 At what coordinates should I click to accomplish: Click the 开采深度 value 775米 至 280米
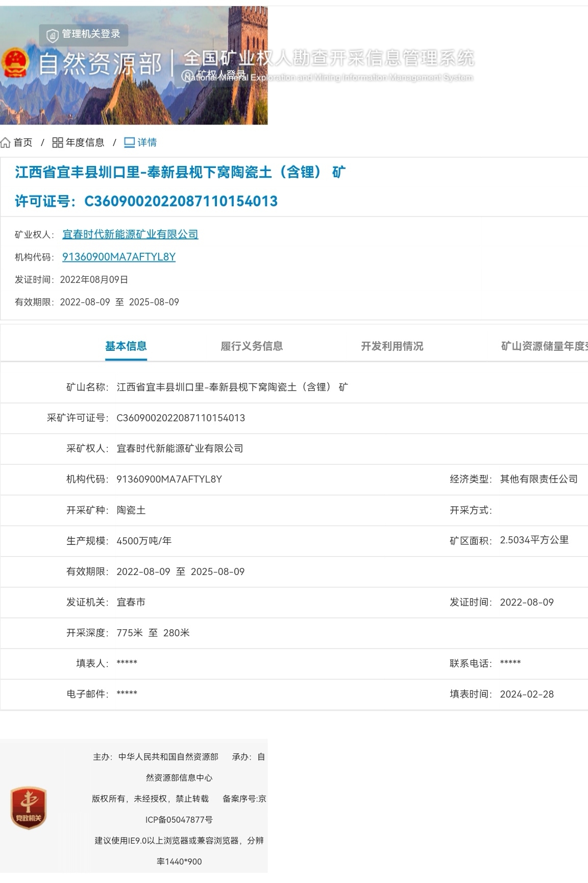pyautogui.click(x=153, y=633)
